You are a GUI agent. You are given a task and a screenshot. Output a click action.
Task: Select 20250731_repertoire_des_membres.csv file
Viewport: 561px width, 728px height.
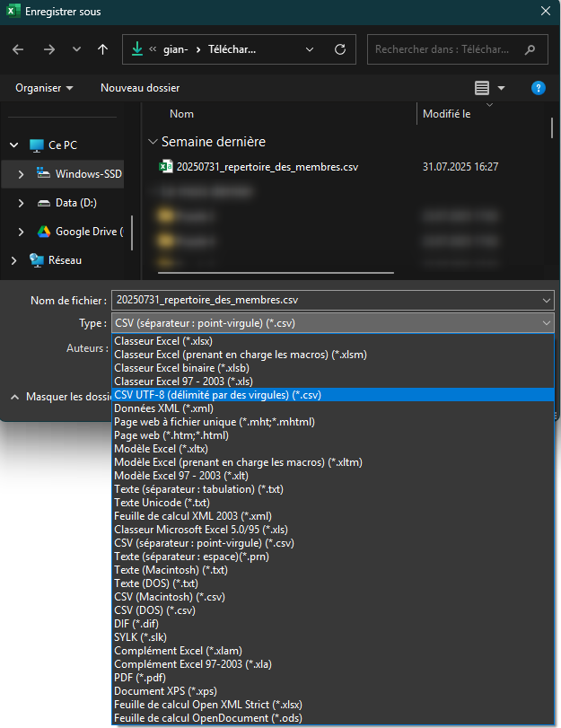pyautogui.click(x=267, y=167)
